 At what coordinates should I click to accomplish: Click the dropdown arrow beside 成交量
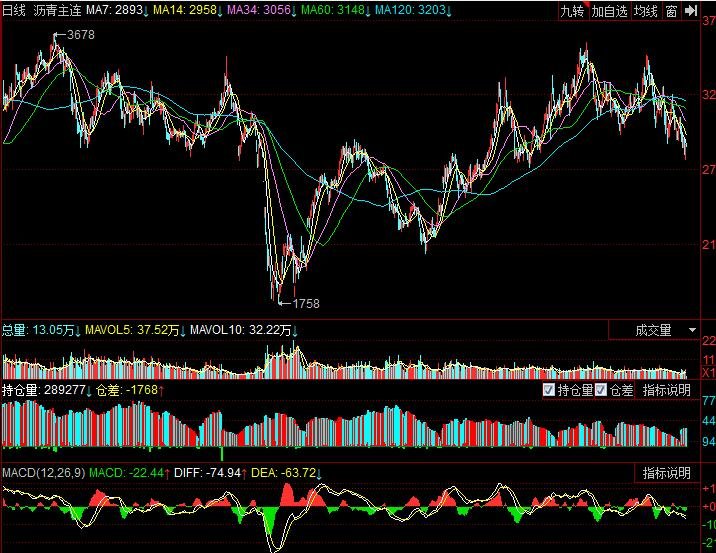coord(692,329)
